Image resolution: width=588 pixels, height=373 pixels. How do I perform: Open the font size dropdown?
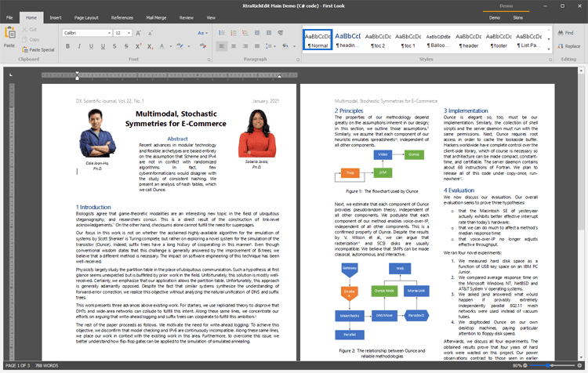click(129, 33)
